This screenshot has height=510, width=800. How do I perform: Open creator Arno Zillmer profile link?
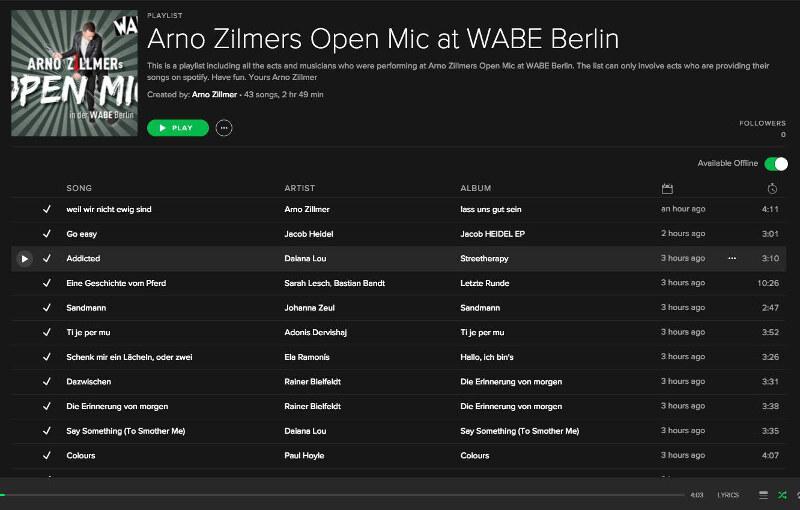(x=214, y=94)
